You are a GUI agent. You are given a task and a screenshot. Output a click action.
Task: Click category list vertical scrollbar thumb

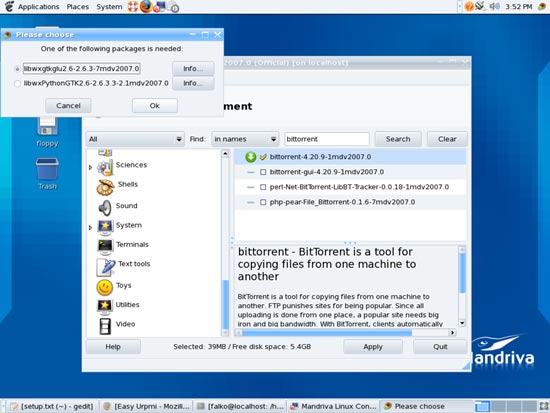pyautogui.click(x=226, y=305)
